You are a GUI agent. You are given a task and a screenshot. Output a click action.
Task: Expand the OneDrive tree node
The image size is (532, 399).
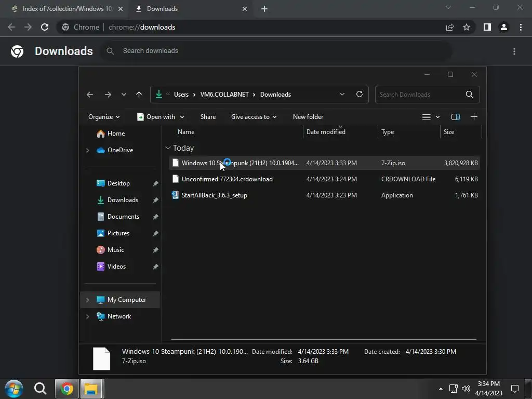point(87,150)
